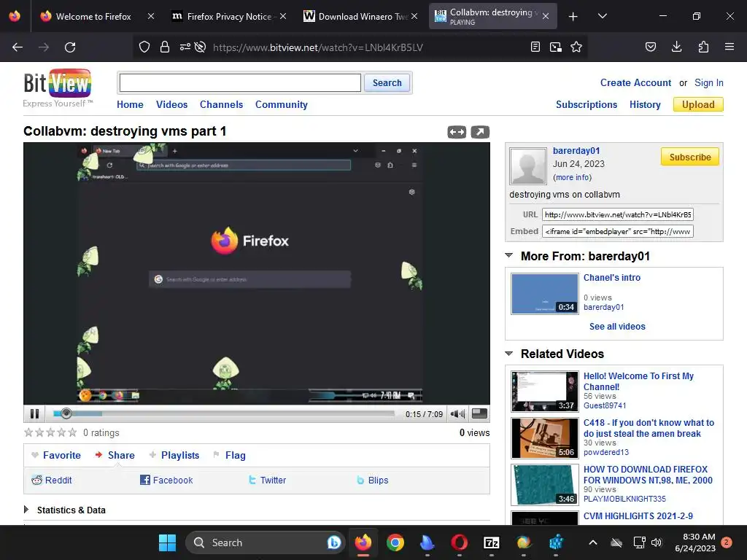The image size is (747, 560).
Task: Toggle reader view icon in the address bar
Action: tap(535, 47)
